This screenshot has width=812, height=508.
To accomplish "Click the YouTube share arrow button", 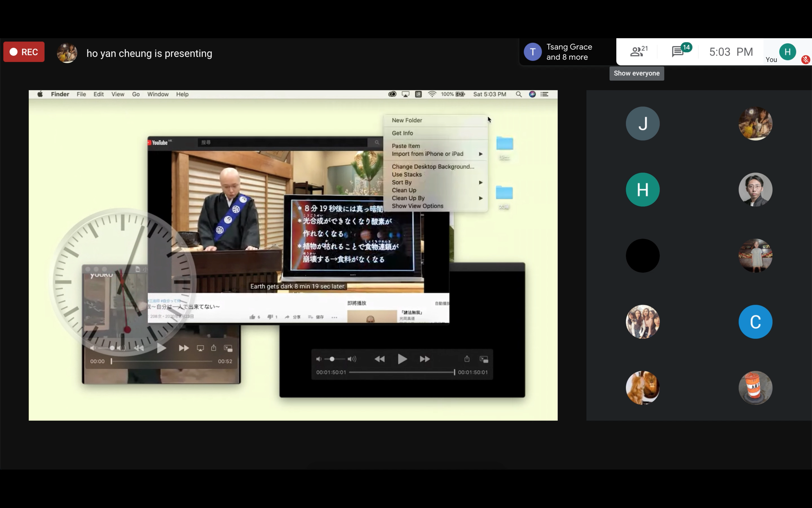I will pyautogui.click(x=293, y=317).
